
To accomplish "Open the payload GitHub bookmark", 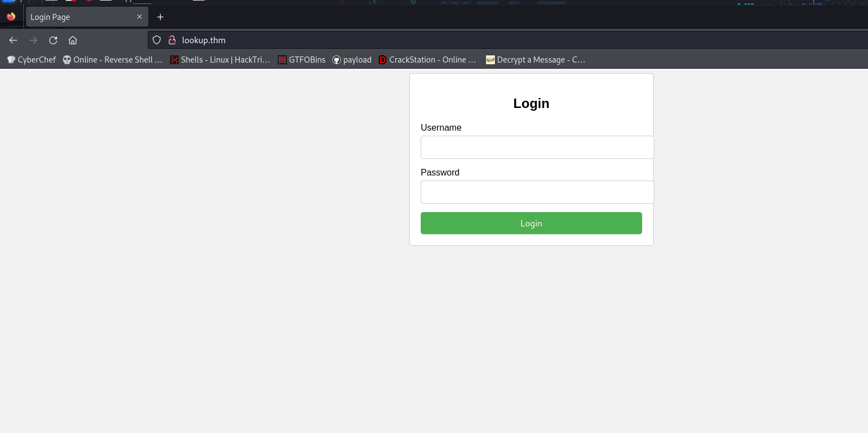I will (352, 60).
